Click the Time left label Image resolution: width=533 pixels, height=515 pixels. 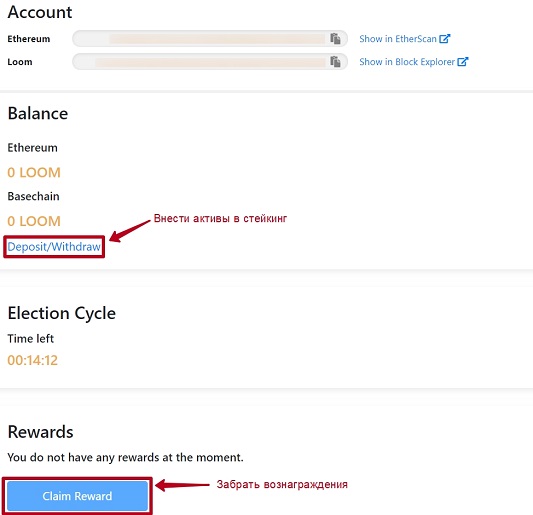click(31, 339)
